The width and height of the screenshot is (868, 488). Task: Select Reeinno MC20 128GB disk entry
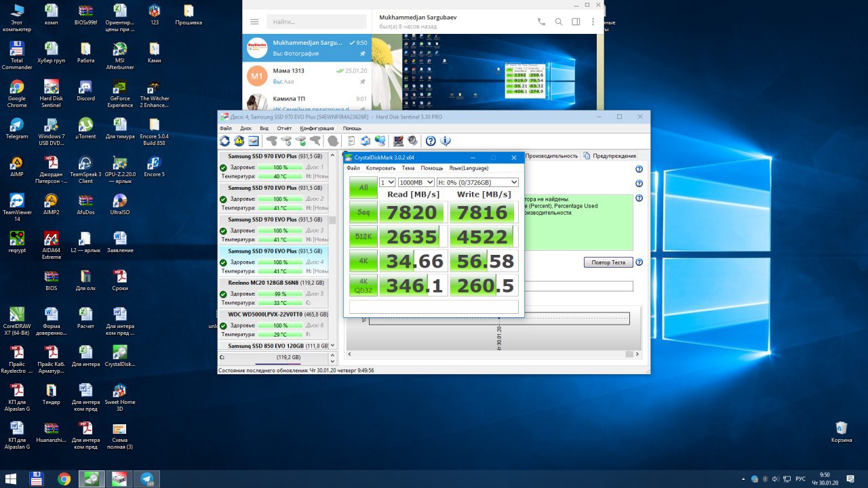click(273, 293)
